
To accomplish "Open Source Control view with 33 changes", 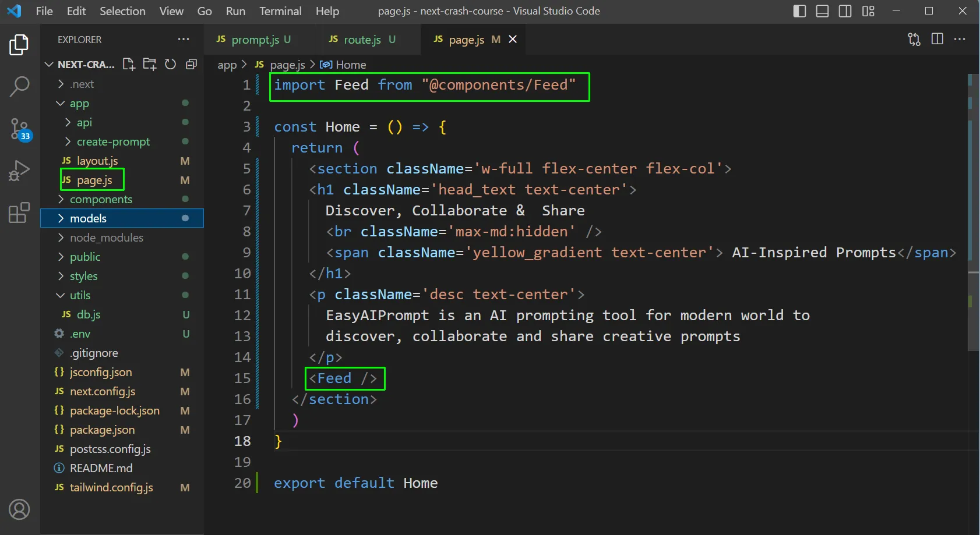I will coord(20,129).
